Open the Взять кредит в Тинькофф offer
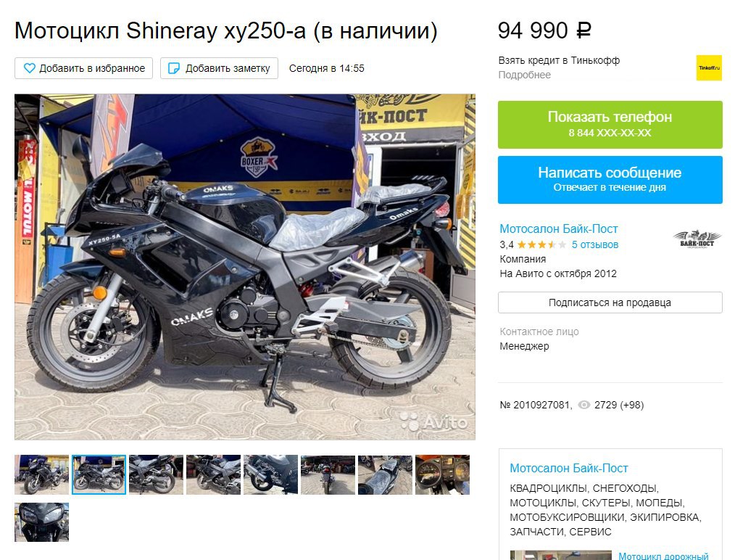The height and width of the screenshot is (560, 756). point(559,60)
